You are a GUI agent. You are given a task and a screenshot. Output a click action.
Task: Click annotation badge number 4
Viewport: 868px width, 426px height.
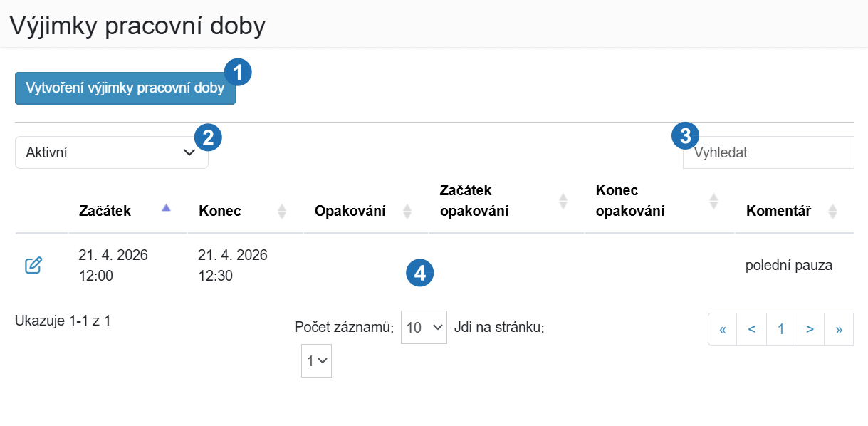(x=420, y=274)
